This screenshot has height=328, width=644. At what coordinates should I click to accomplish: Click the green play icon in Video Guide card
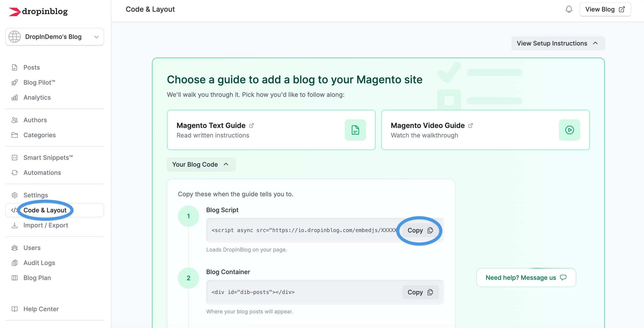[569, 130]
